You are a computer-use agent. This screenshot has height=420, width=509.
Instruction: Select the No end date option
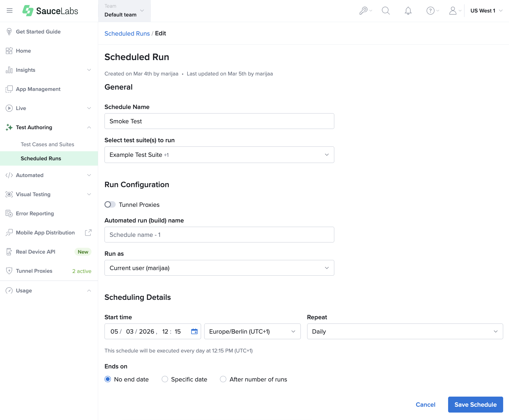108,379
